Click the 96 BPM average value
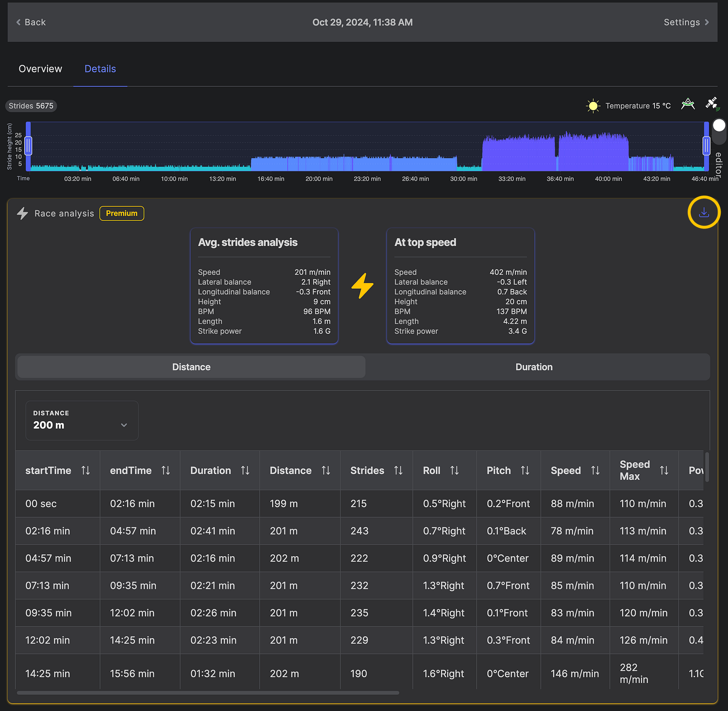The width and height of the screenshot is (728, 711). pos(317,312)
